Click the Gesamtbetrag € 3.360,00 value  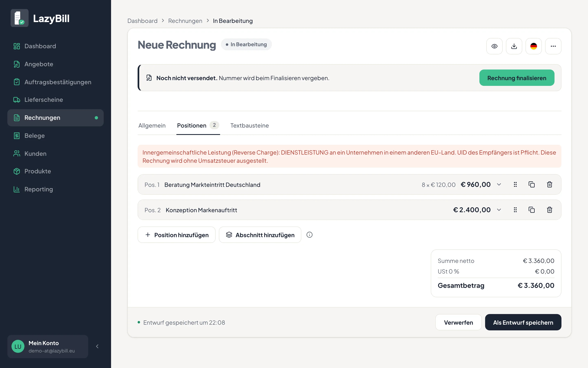(x=536, y=285)
